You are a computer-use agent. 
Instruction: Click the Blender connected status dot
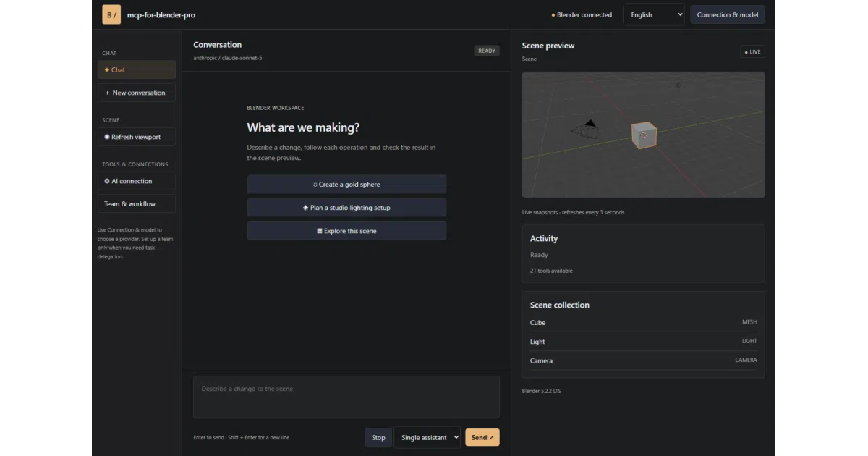click(553, 15)
